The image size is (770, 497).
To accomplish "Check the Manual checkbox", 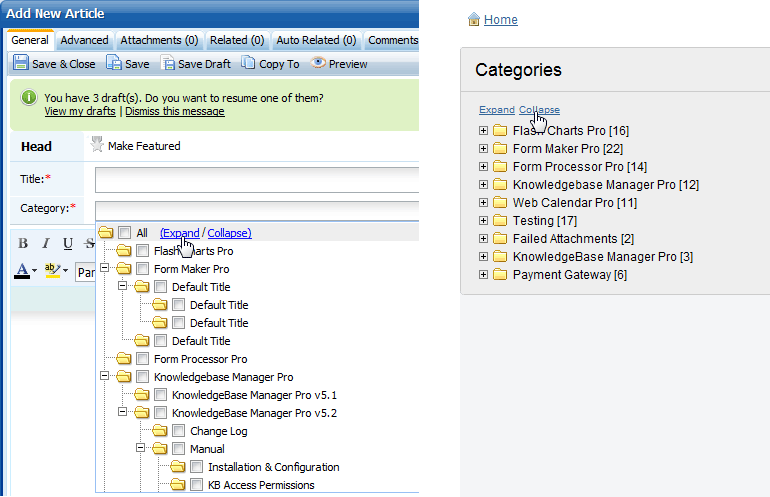I will pyautogui.click(x=179, y=449).
